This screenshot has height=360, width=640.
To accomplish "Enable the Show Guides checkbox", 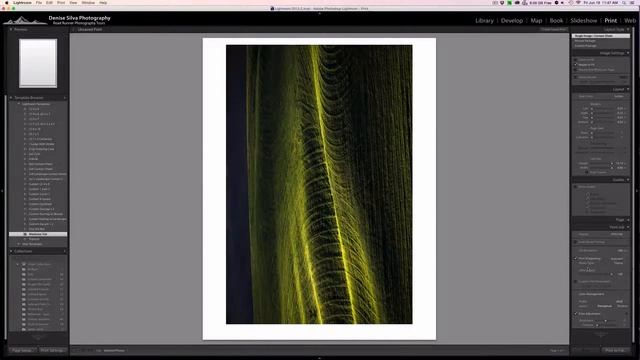I will [576, 187].
